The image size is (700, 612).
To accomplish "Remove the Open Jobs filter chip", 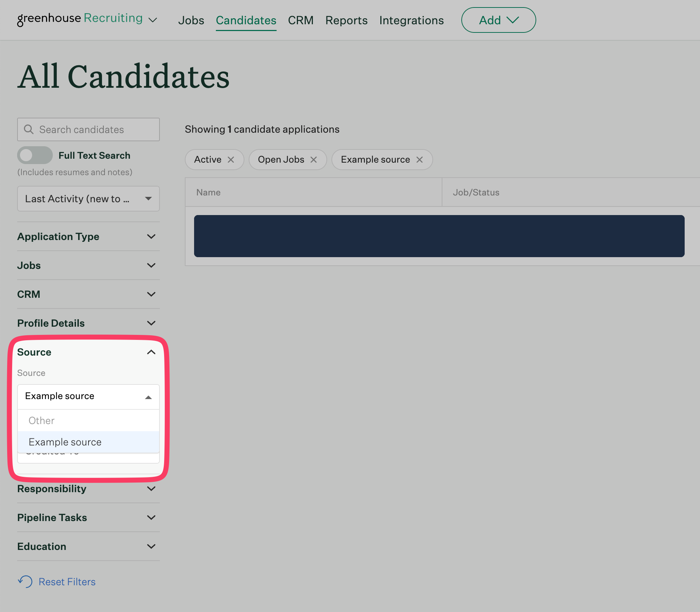I will pos(314,160).
